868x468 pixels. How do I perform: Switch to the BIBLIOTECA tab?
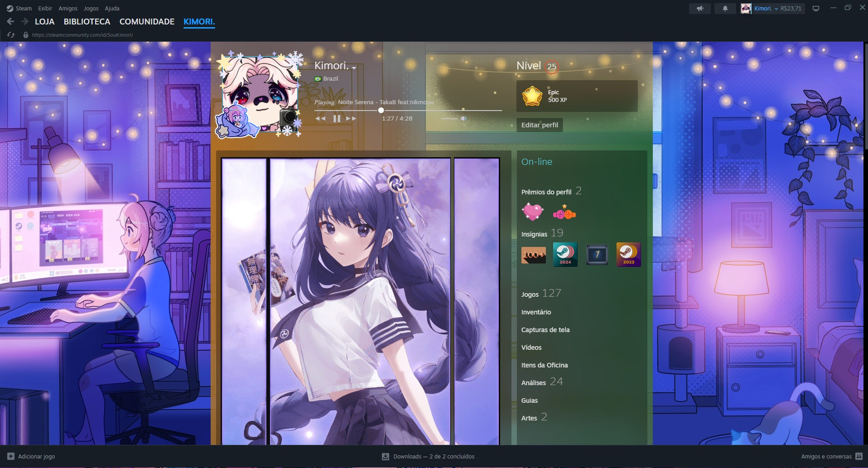87,21
